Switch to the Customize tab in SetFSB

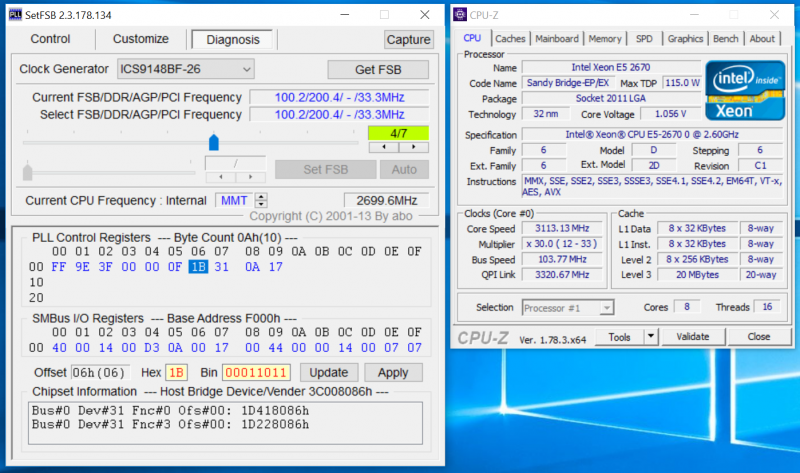[140, 39]
